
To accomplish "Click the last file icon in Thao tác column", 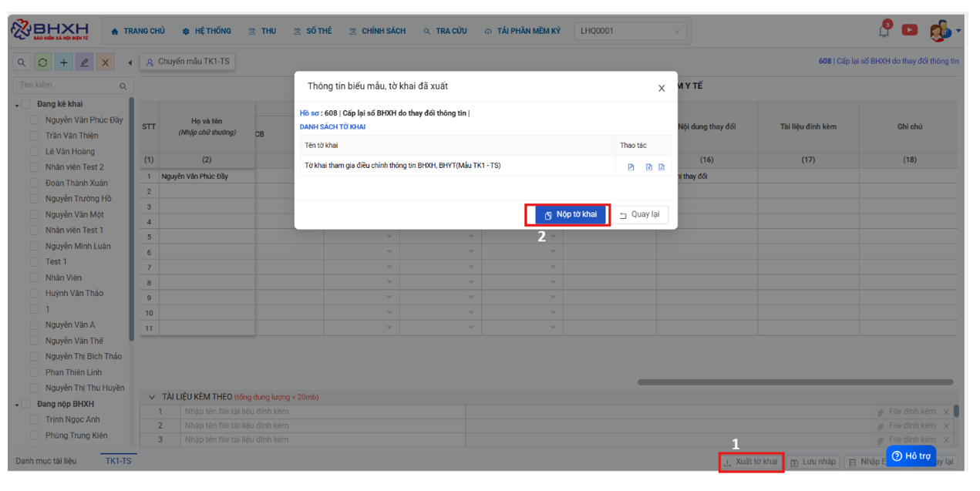I will point(662,166).
